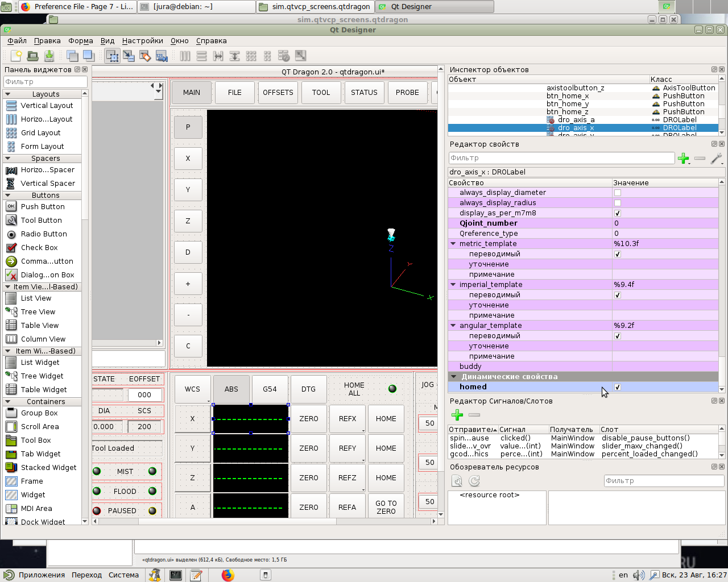Click the widget panel Фильтр input field

coord(45,82)
